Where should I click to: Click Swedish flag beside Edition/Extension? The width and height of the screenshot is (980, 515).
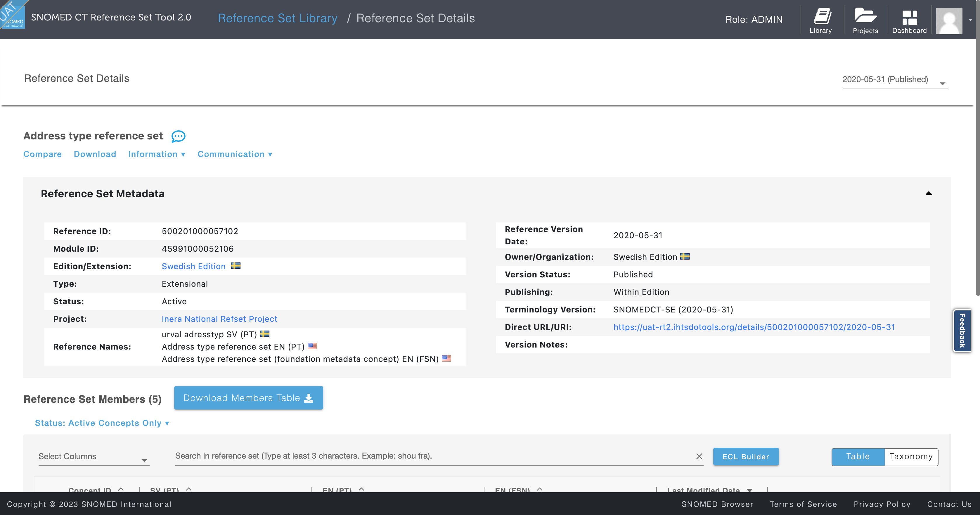click(236, 266)
